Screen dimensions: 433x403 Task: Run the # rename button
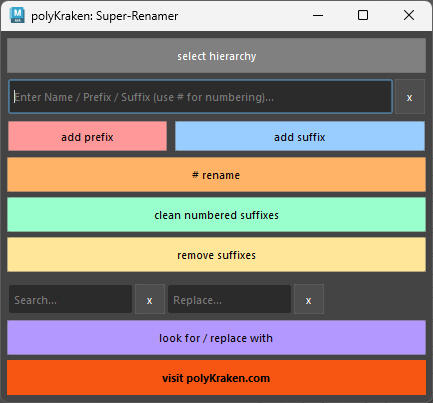pos(216,175)
